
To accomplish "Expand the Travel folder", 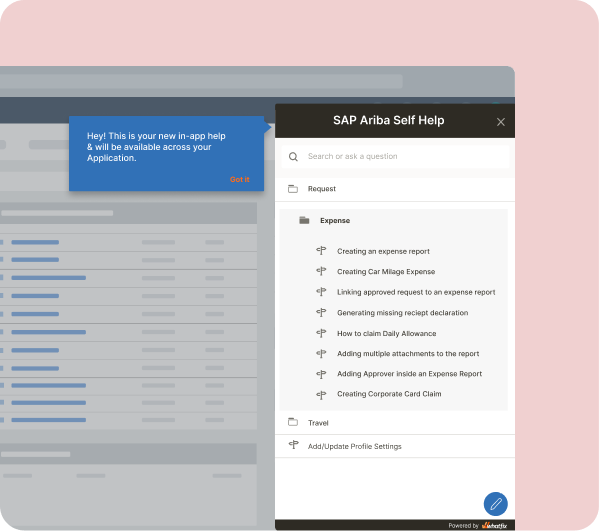I will (395, 423).
